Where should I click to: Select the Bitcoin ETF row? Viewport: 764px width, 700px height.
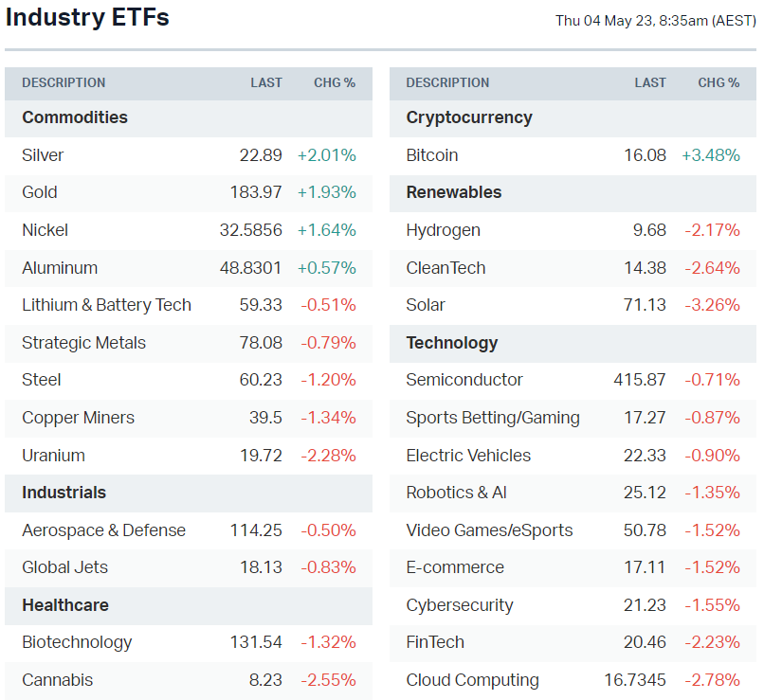click(431, 155)
